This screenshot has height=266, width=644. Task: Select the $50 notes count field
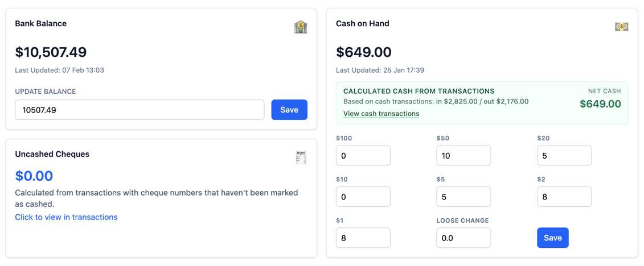(463, 156)
